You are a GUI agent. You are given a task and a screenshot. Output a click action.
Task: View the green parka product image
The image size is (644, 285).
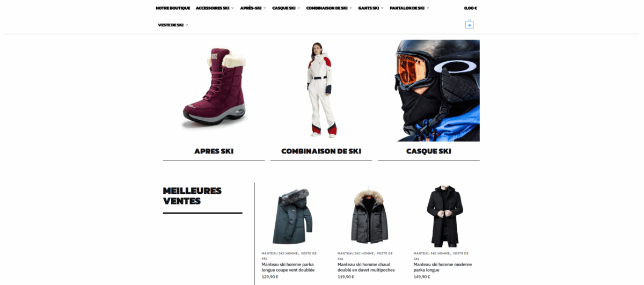click(292, 216)
